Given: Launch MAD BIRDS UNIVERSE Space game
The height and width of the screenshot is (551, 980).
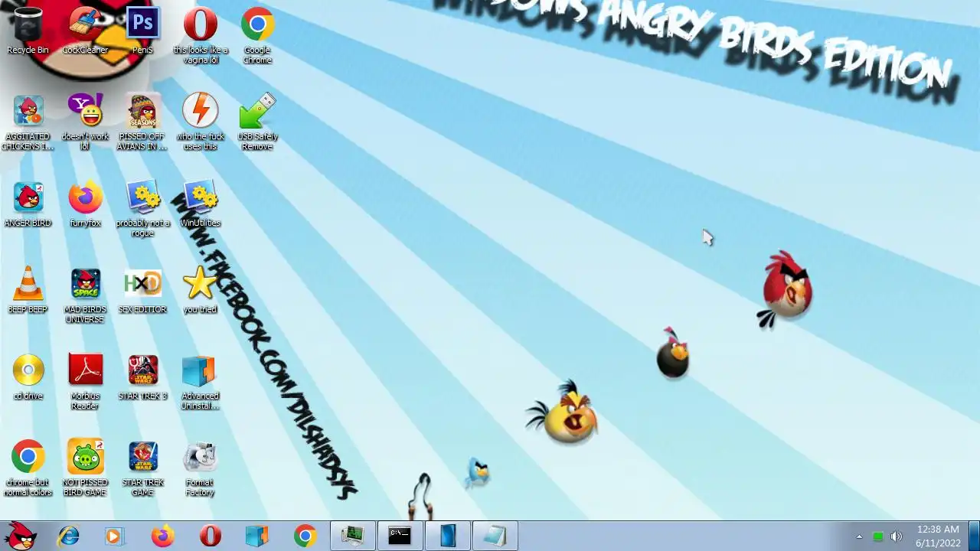Looking at the screenshot, I should (85, 295).
